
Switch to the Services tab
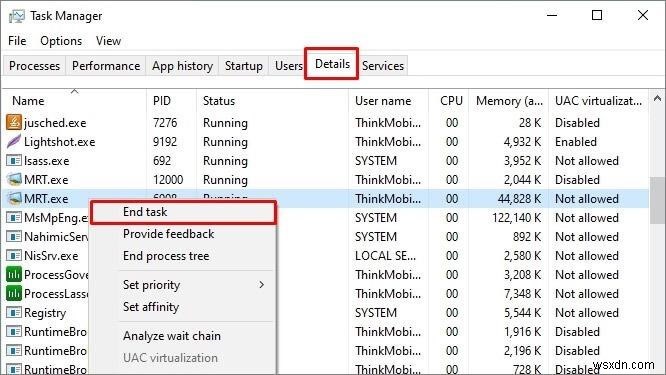(383, 66)
